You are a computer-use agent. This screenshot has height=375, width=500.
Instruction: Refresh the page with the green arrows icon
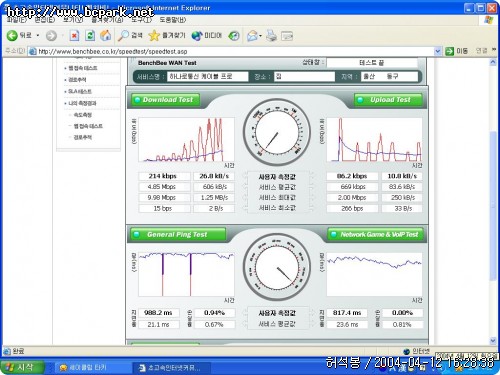point(90,36)
